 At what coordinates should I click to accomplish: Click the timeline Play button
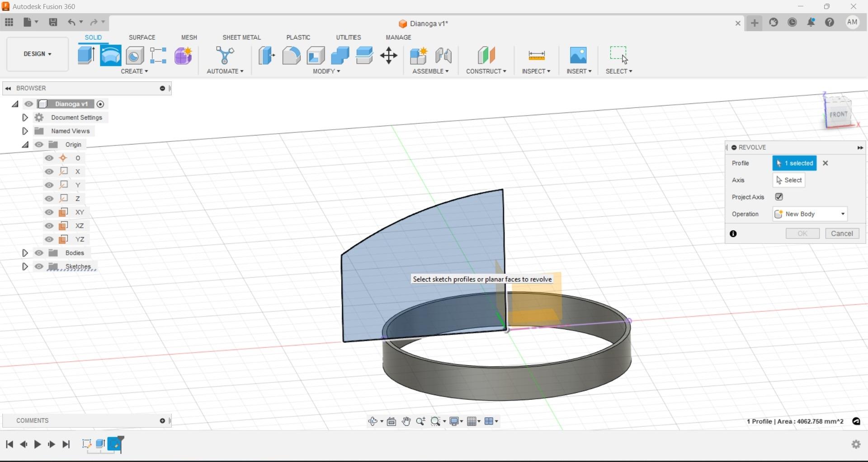pyautogui.click(x=38, y=444)
